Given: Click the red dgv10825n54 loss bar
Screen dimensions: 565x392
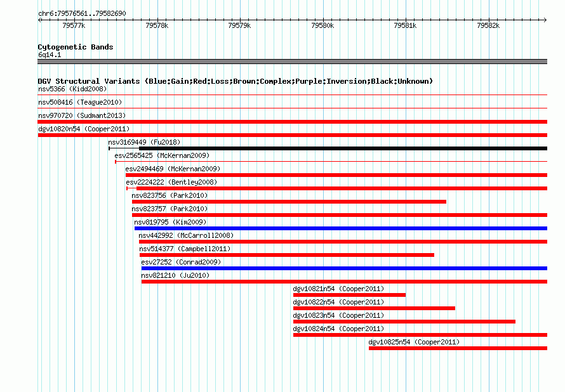Looking at the screenshot, I should point(458,348).
